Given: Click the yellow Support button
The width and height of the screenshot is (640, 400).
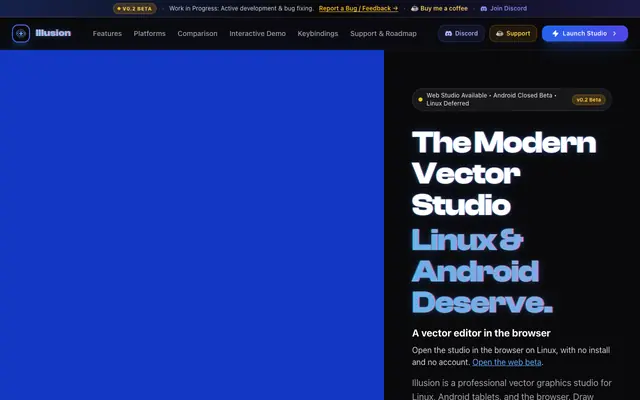Looking at the screenshot, I should [513, 33].
